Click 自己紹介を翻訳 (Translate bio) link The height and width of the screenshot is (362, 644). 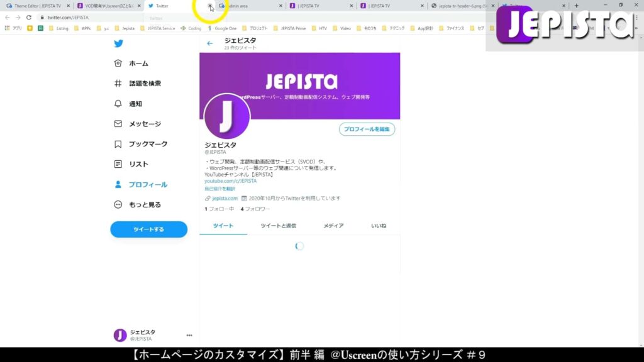click(x=219, y=189)
